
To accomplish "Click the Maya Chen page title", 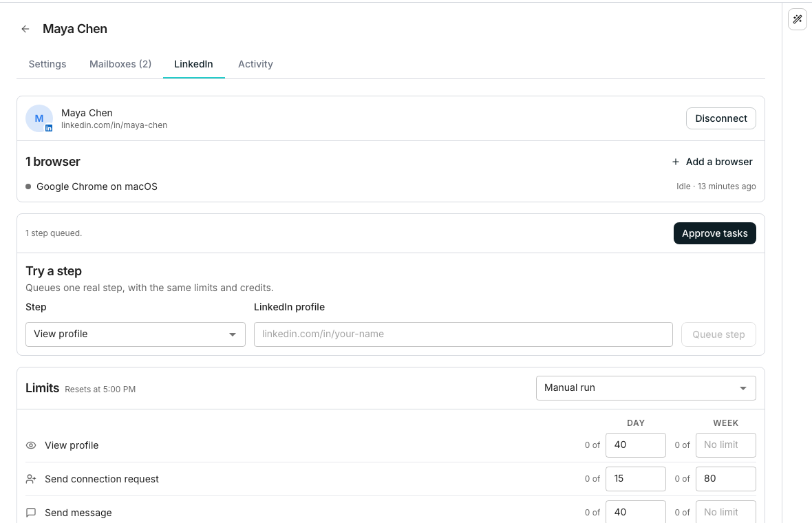I will pyautogui.click(x=75, y=29).
